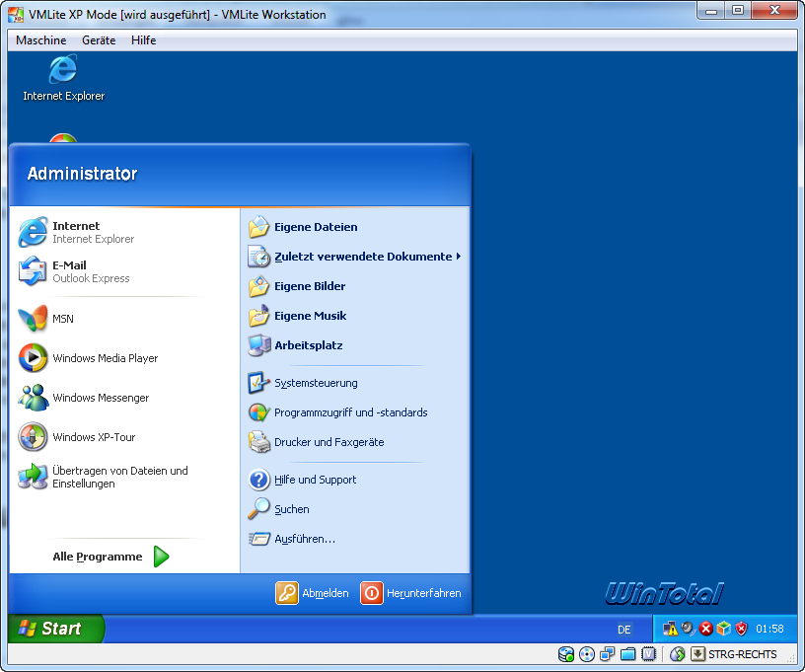Open Outlook Express E-Mail entry
This screenshot has width=805, height=672.
coord(124,271)
